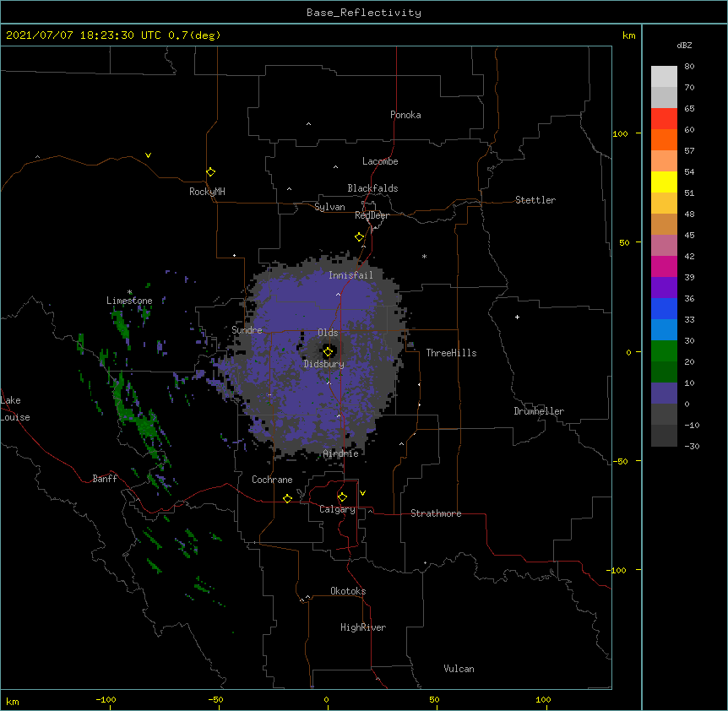Select the white 80 dBZ color swatch
This screenshot has height=711, width=728.
[x=664, y=76]
